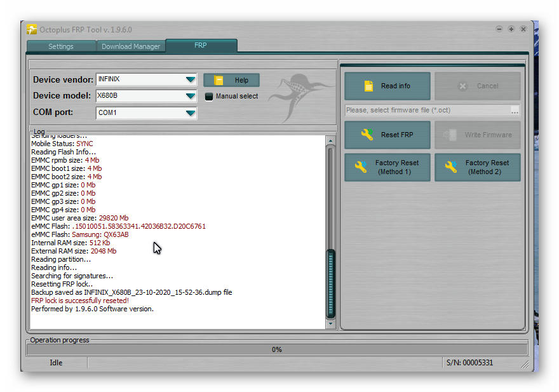Click wrench icon on Factory Reset Method 2
The height and width of the screenshot is (392, 559).
pyautogui.click(x=451, y=167)
